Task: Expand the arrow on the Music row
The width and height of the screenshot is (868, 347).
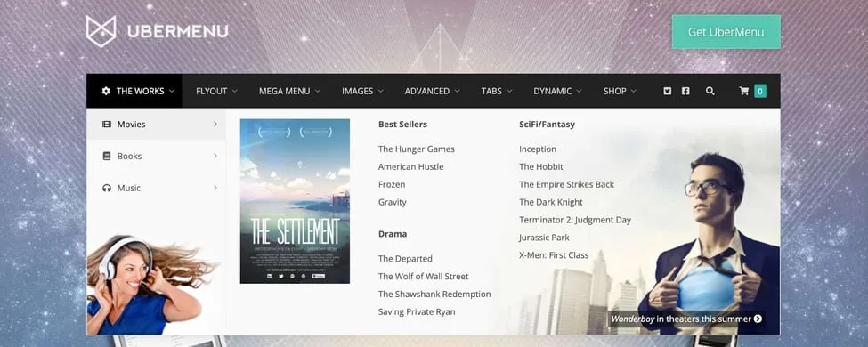Action: [x=215, y=188]
